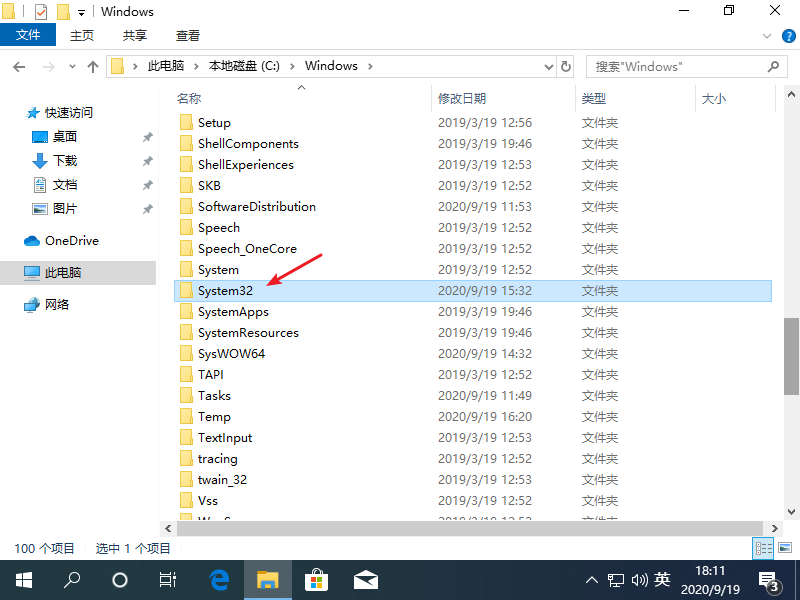Open the Mail app from the taskbar
The image size is (800, 600).
pyautogui.click(x=365, y=580)
